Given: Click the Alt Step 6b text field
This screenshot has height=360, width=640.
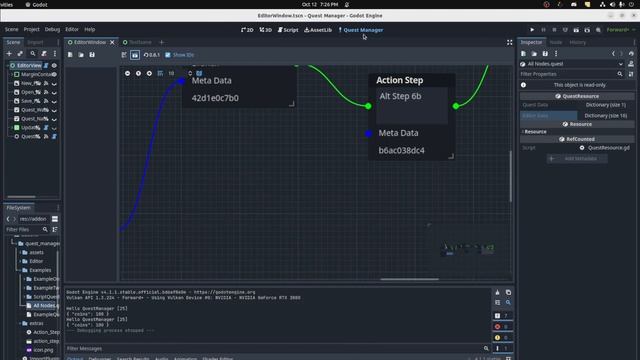Looking at the screenshot, I should point(412,106).
